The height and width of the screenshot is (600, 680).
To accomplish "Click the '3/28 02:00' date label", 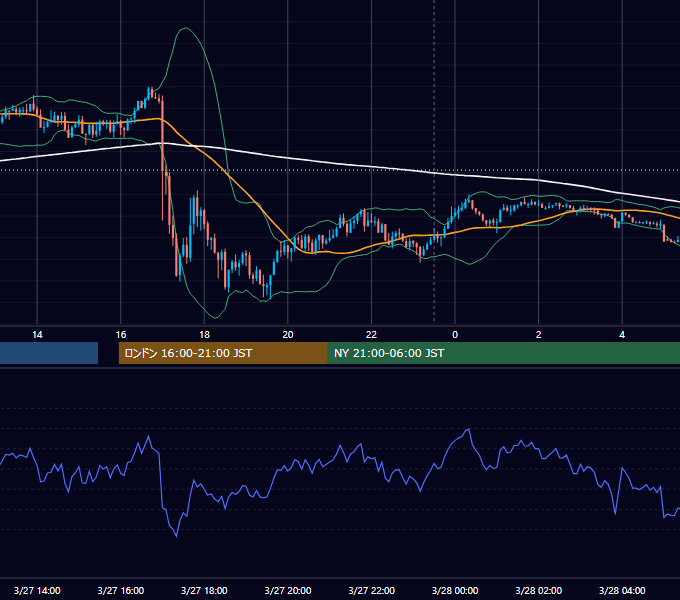I will click(x=539, y=590).
